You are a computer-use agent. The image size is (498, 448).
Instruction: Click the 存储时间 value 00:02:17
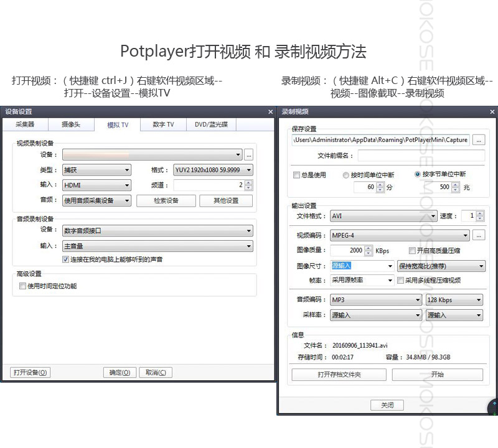pos(343,357)
